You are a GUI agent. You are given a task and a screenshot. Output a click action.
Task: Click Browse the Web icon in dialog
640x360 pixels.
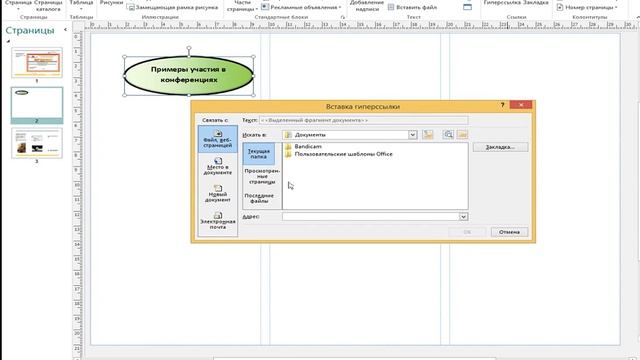[448, 134]
